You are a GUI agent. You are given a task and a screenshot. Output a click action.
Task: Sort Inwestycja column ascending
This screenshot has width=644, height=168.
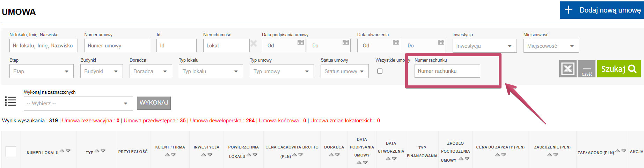(x=204, y=155)
